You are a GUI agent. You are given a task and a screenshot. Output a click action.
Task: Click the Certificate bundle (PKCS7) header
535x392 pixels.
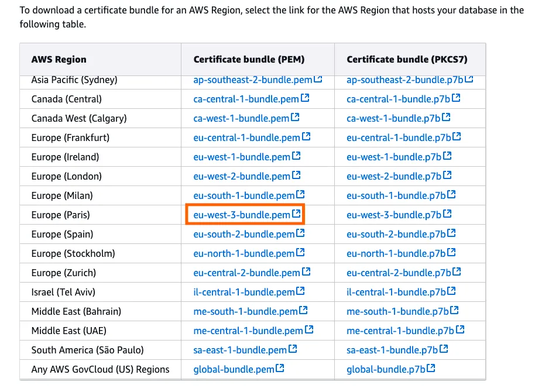pos(410,59)
